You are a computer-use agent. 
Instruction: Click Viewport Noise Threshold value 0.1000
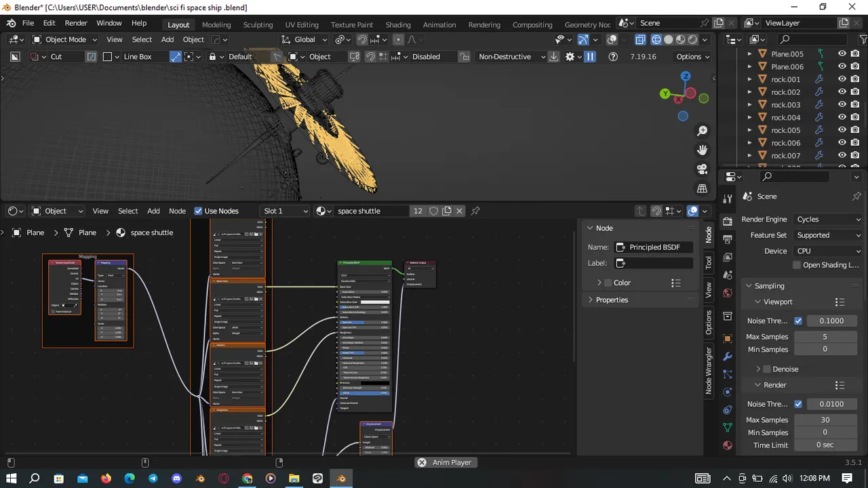pos(831,321)
